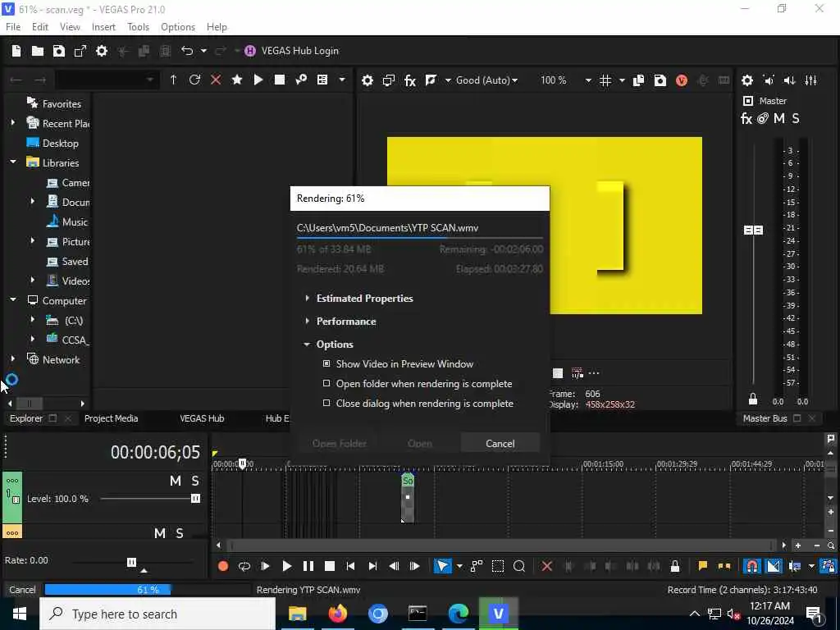Screen dimensions: 840x630
Task: Click the Type here to search box
Action: tap(157, 614)
